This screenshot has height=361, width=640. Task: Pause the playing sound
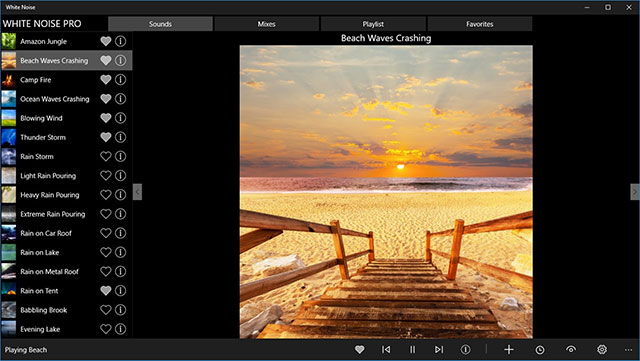(x=412, y=350)
